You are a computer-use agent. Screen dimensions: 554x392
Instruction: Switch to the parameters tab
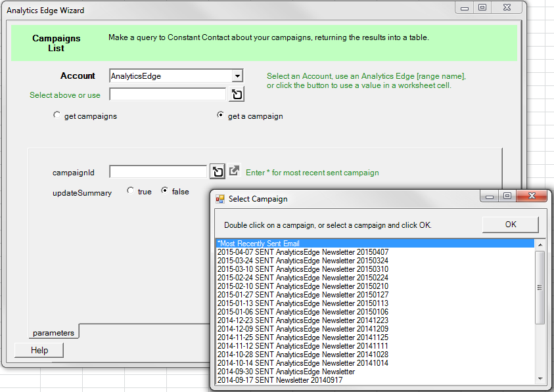(x=54, y=333)
